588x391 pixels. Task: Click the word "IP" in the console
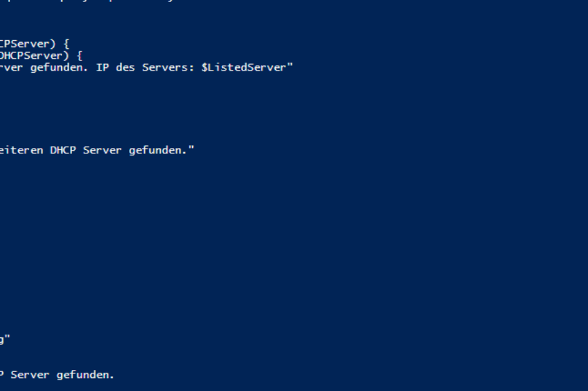103,67
